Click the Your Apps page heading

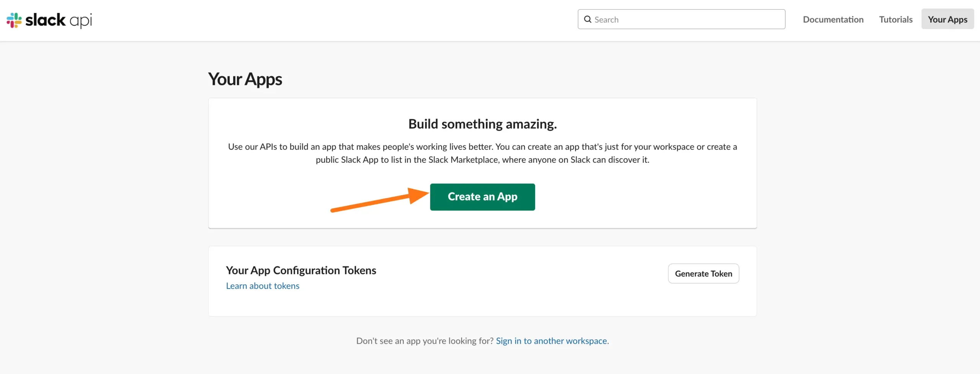coord(245,79)
